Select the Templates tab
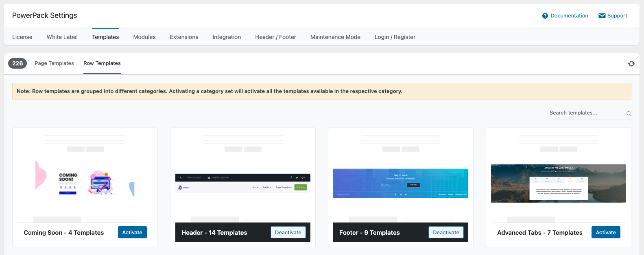The width and height of the screenshot is (644, 255). [105, 37]
